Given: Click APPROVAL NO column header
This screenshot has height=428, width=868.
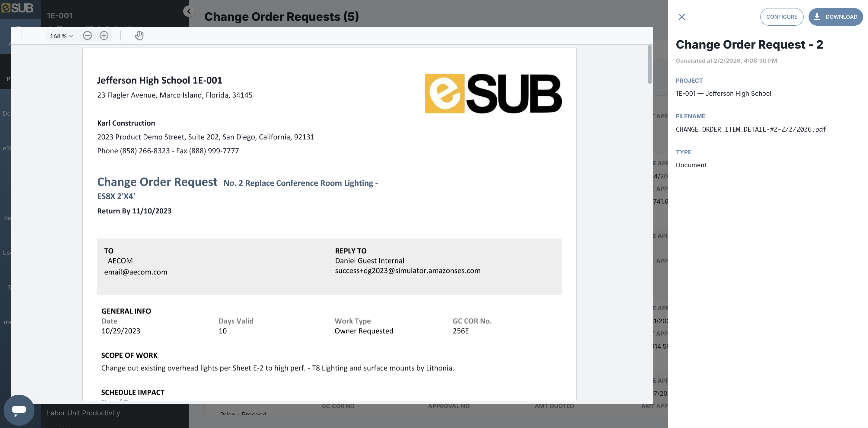Looking at the screenshot, I should coord(449,406).
